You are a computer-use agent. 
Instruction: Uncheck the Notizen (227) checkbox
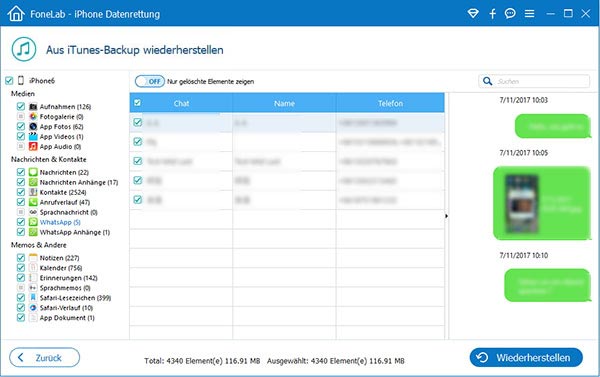[x=21, y=258]
